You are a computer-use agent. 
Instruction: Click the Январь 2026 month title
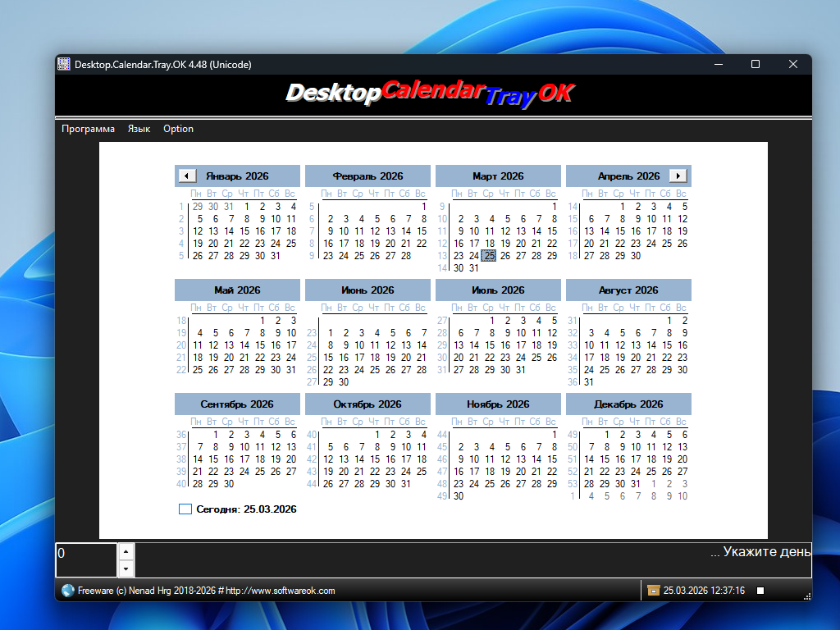pos(237,176)
